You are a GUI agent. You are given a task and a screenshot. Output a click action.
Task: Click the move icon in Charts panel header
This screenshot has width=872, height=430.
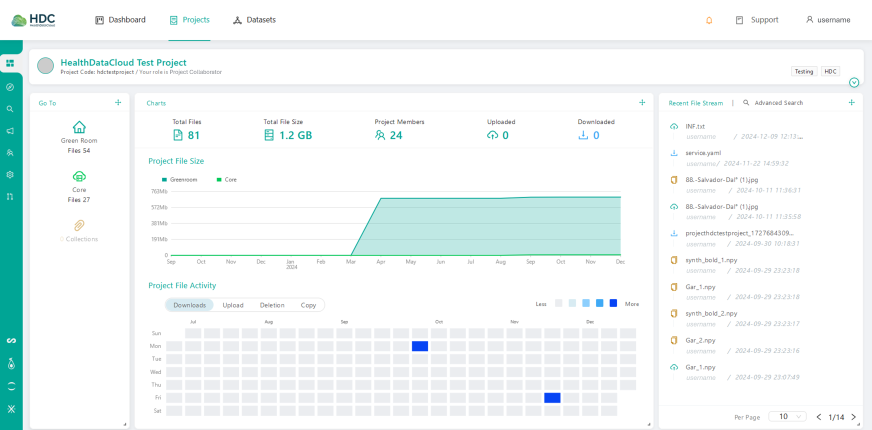click(x=642, y=102)
